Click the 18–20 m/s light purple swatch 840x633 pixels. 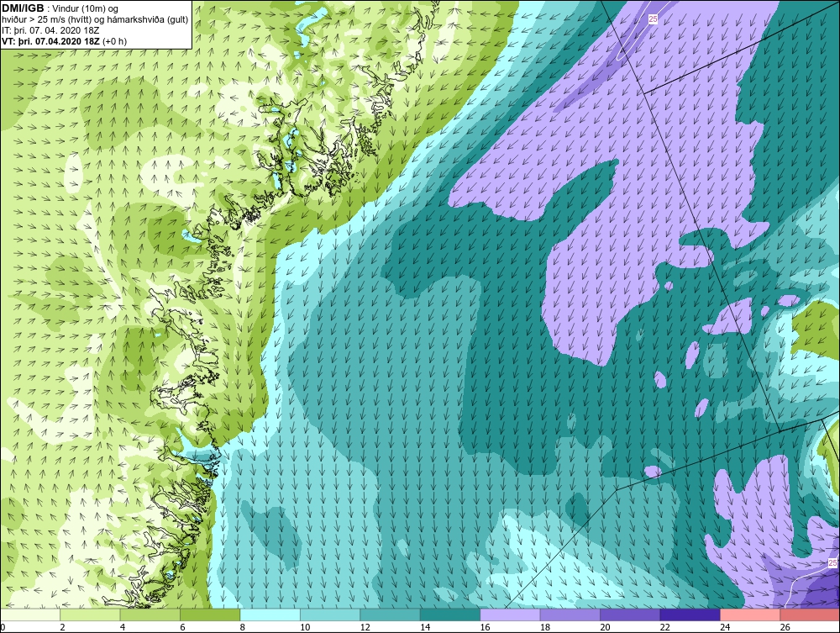[570, 615]
